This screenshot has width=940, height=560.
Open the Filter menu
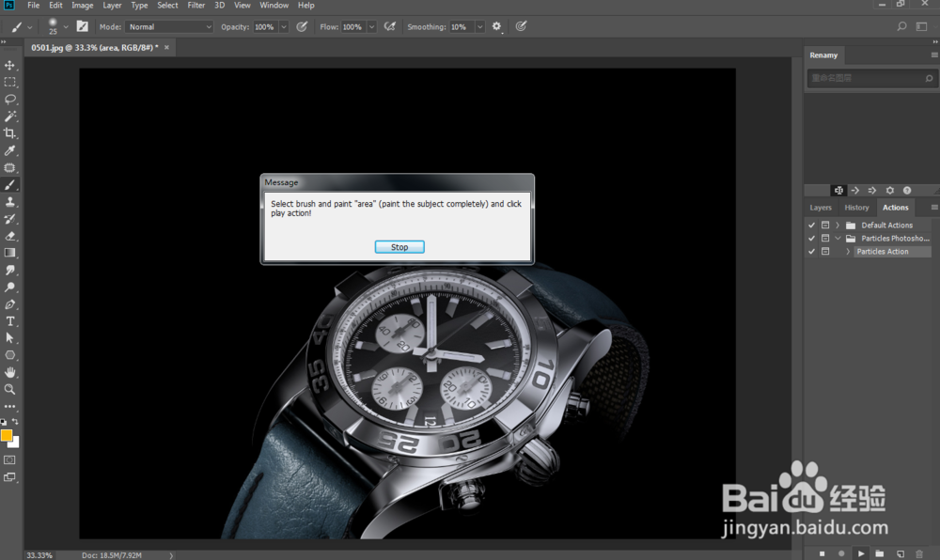pyautogui.click(x=196, y=6)
